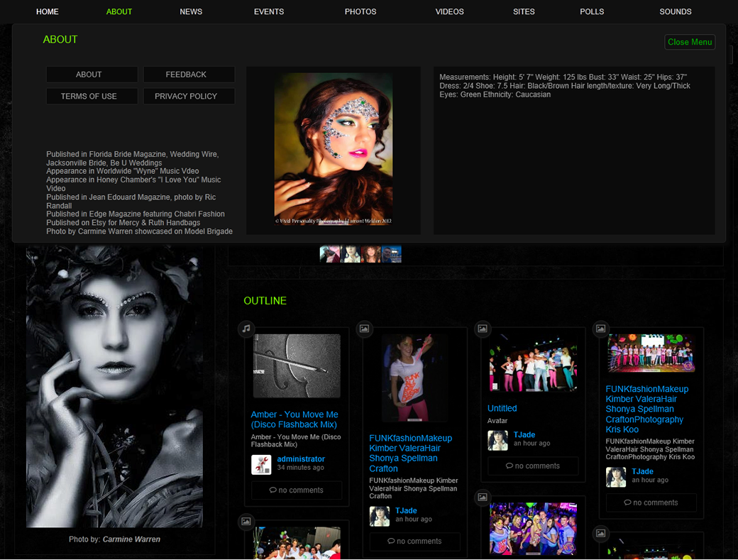Click the music note icon on Amber card

tap(246, 329)
